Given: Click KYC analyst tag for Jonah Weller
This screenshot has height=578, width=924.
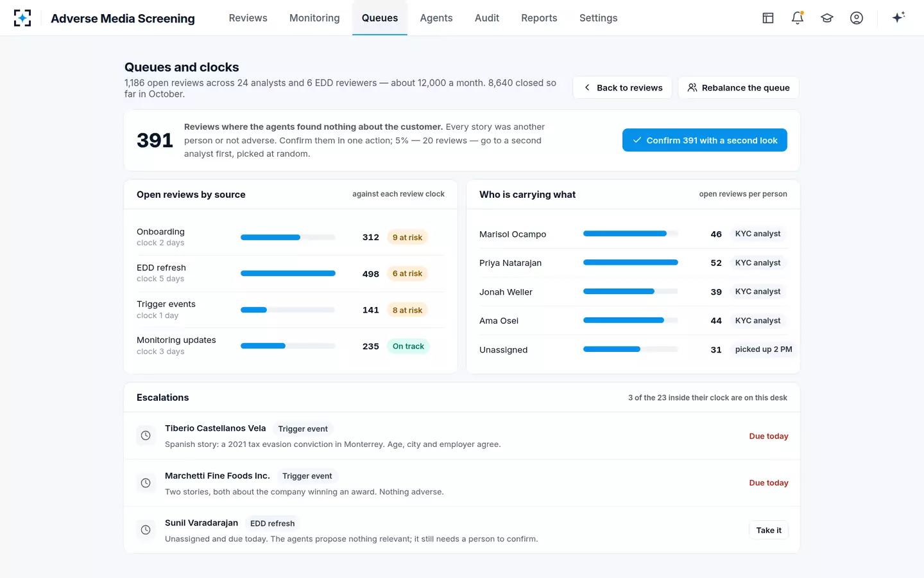Looking at the screenshot, I should (758, 292).
